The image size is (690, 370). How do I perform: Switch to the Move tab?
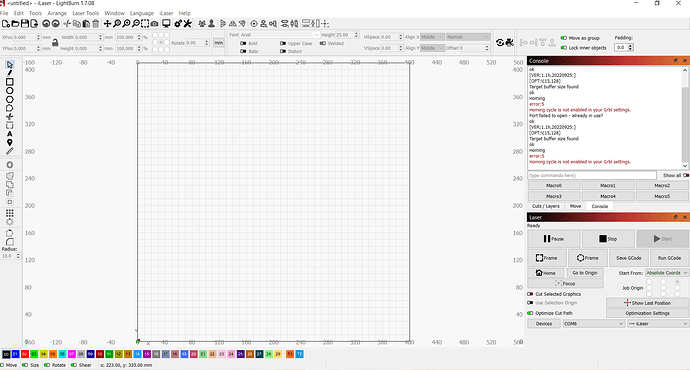point(576,206)
